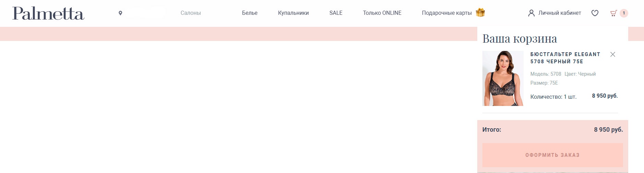This screenshot has height=173, width=644.
Task: Go to Личный кабинет
Action: (560, 13)
